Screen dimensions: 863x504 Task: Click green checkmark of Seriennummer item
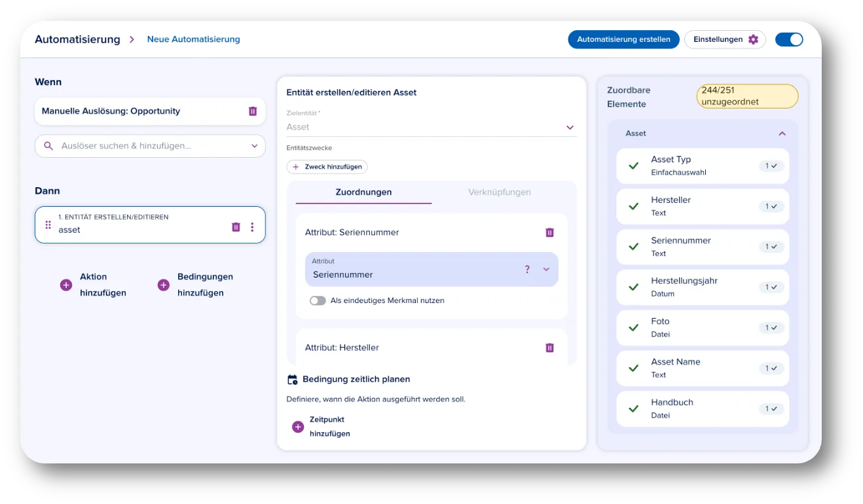[x=633, y=247]
